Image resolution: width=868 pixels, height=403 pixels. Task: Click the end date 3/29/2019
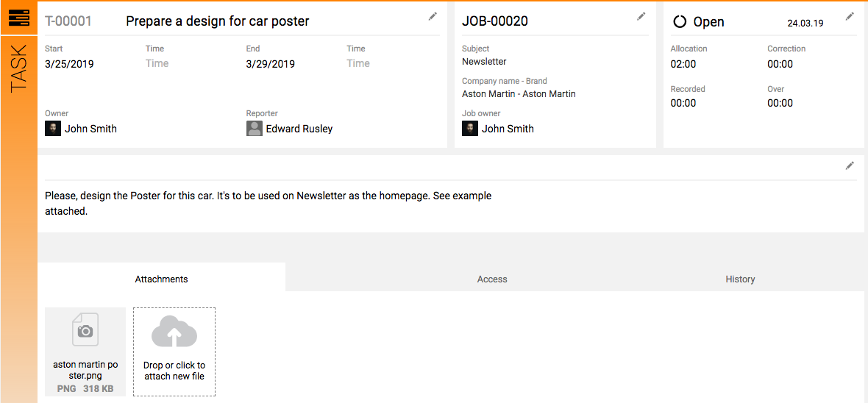pyautogui.click(x=271, y=64)
